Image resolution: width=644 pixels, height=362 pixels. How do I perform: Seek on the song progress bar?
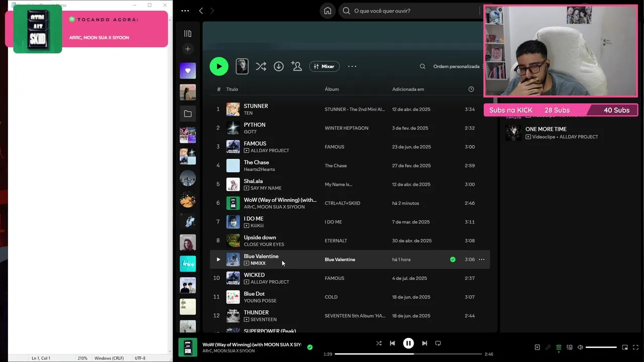click(x=408, y=354)
